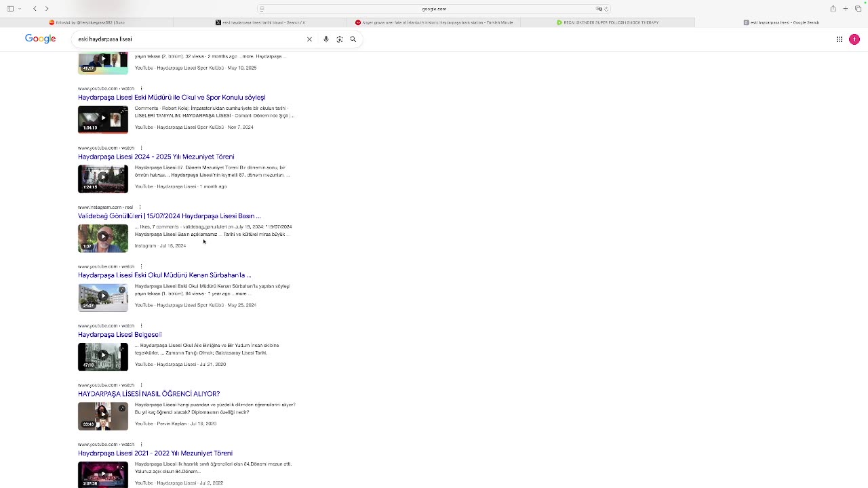
Task: Open 'Haydarpaşa Lisesi 2024 - 2025 Yılı Mezuniyet Töreni' link
Action: pyautogui.click(x=156, y=157)
